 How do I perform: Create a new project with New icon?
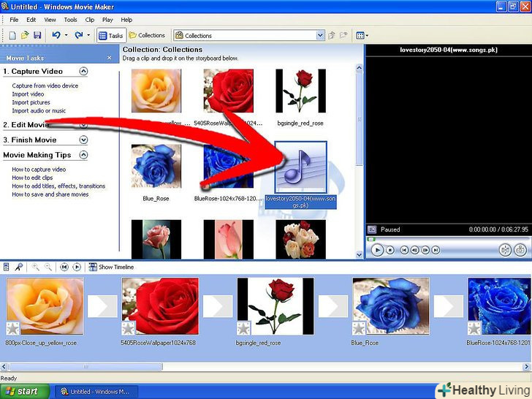(12, 35)
